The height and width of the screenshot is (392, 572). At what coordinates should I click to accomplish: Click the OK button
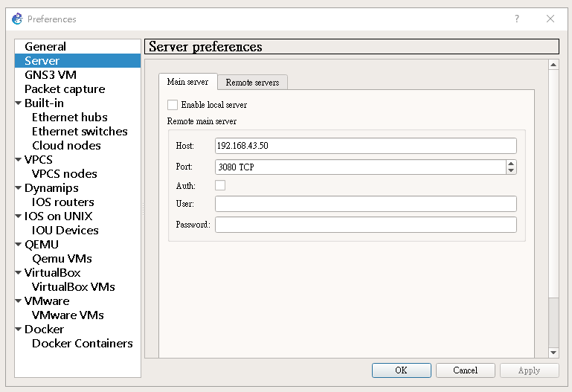tap(401, 370)
